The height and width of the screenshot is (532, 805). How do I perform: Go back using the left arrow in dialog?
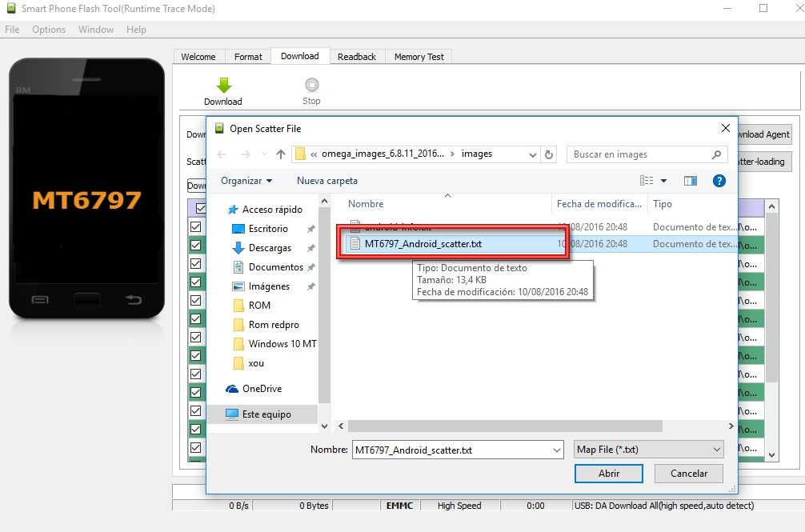(222, 154)
